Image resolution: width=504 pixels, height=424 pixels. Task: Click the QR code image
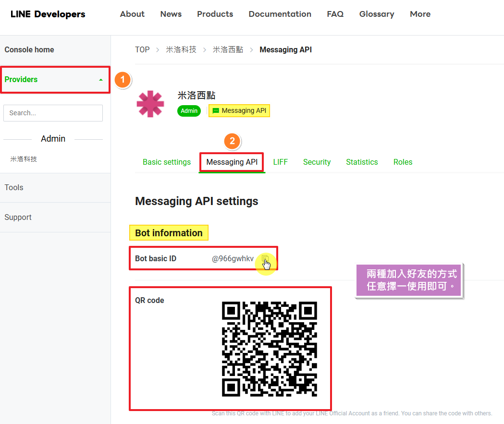point(269,349)
